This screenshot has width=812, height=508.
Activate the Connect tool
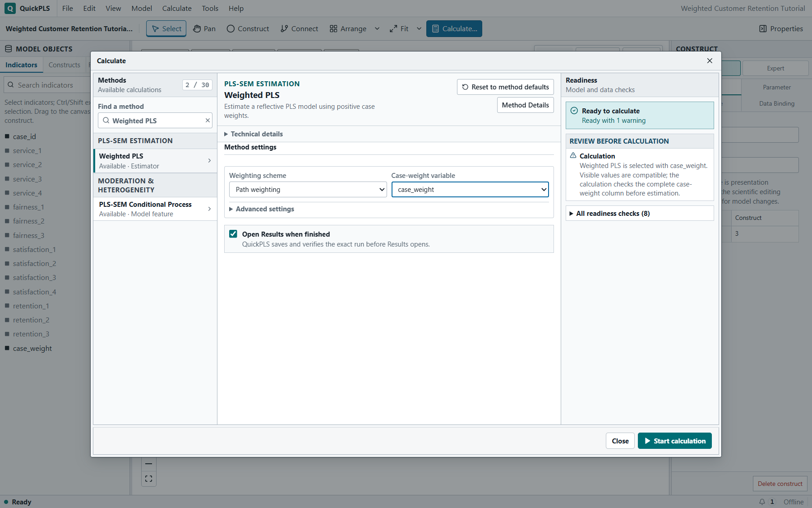299,28
